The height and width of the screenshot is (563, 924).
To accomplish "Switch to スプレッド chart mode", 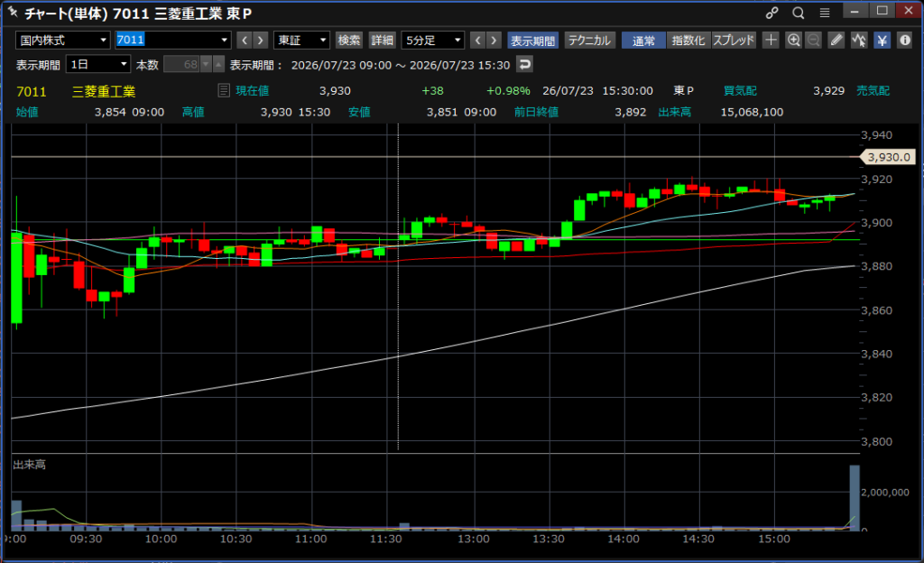I will tap(734, 40).
